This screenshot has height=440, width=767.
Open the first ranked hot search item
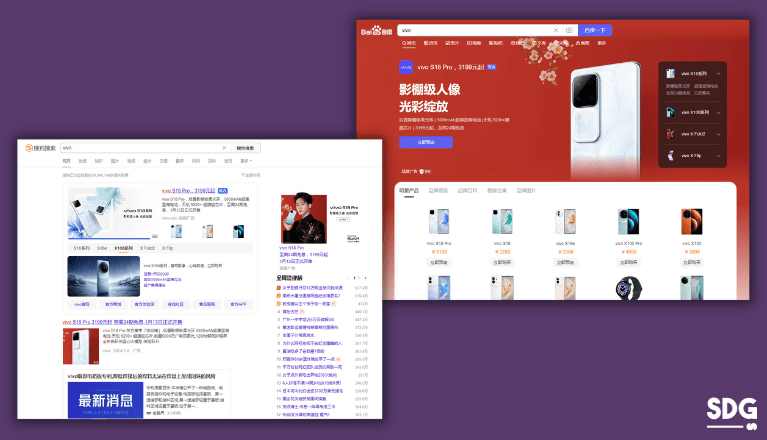point(312,288)
